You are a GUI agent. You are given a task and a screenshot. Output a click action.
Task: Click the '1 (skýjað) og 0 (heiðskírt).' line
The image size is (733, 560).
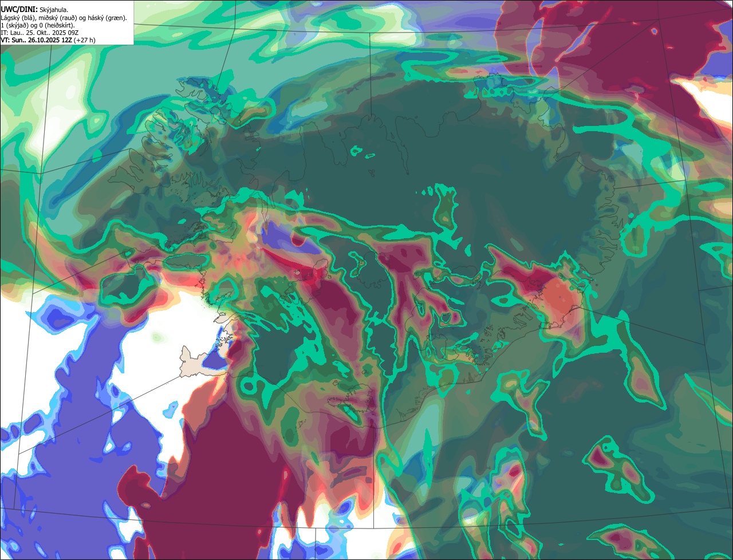[38, 25]
